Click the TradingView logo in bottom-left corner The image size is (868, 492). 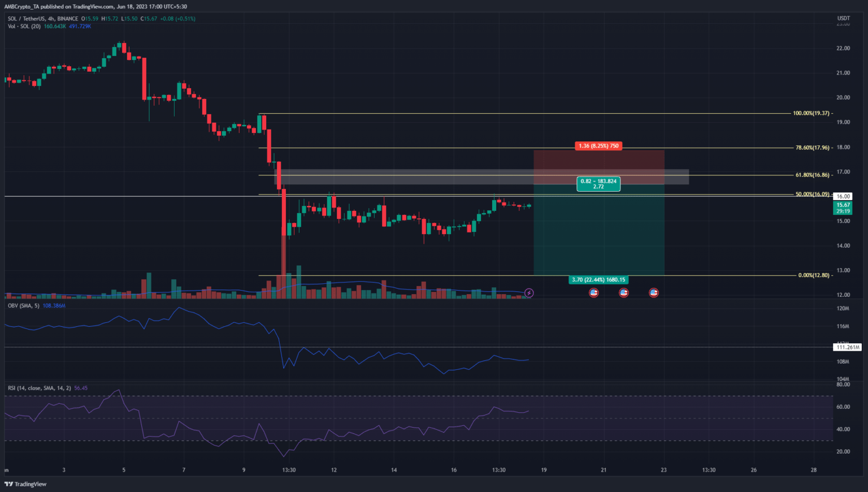[x=25, y=484]
